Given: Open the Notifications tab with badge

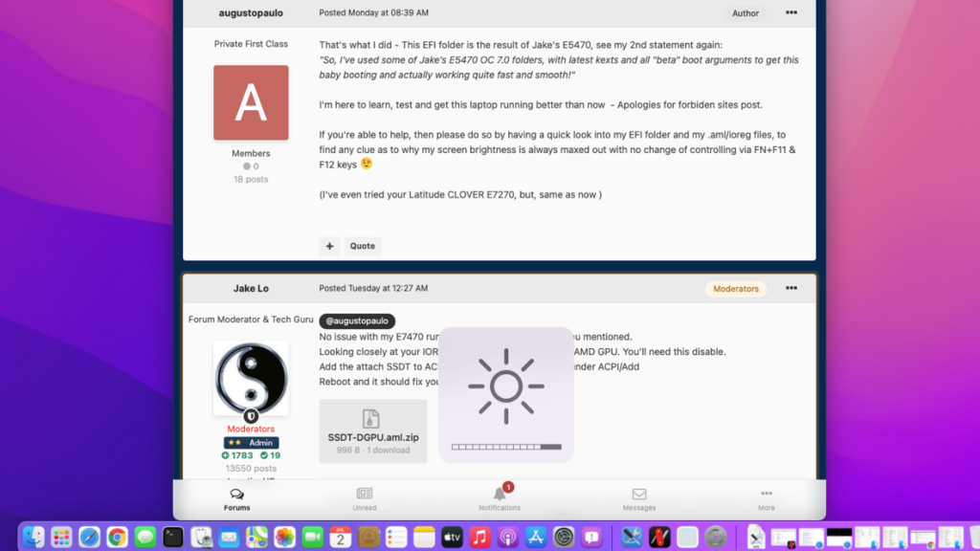Looking at the screenshot, I should click(x=500, y=498).
